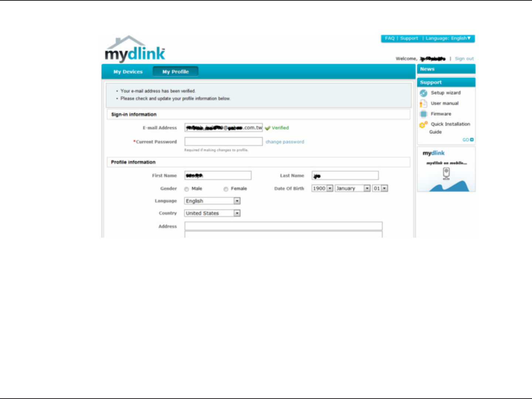The height and width of the screenshot is (399, 532).
Task: Open the FAQ link in top bar
Action: click(x=389, y=38)
